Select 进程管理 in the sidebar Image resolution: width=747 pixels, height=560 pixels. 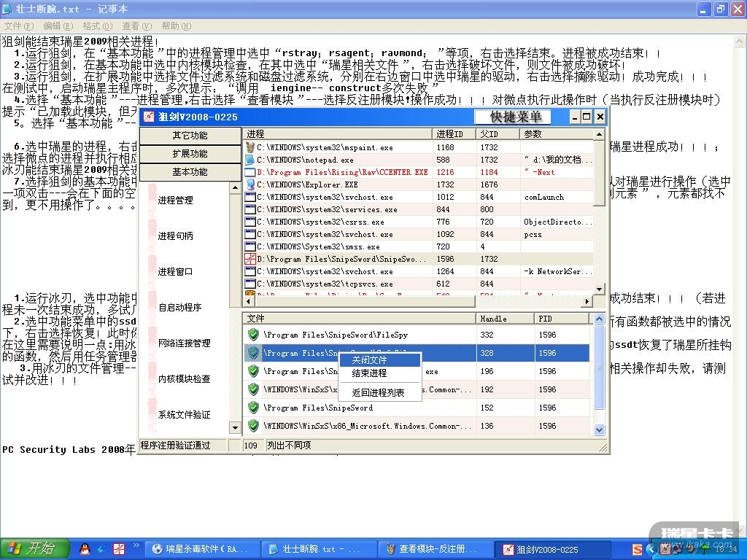(175, 201)
